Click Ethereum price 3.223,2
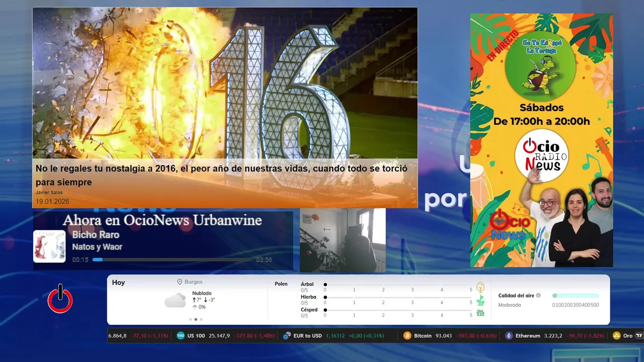The width and height of the screenshot is (644, 362). pyautogui.click(x=553, y=336)
